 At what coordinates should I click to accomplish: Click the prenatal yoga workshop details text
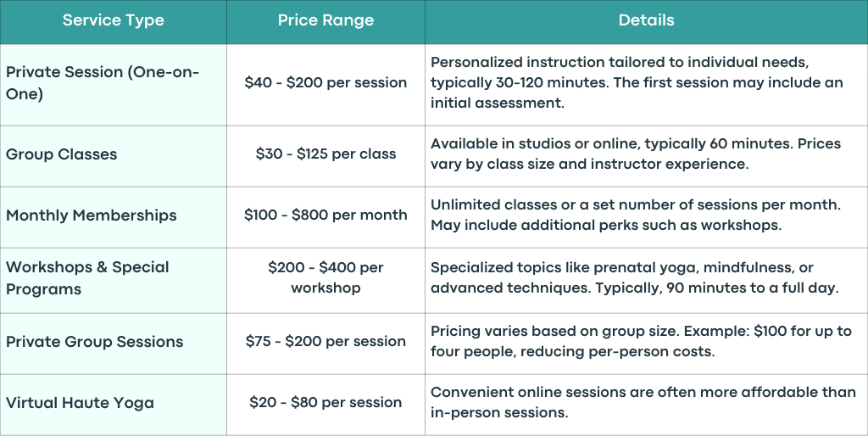pyautogui.click(x=634, y=277)
